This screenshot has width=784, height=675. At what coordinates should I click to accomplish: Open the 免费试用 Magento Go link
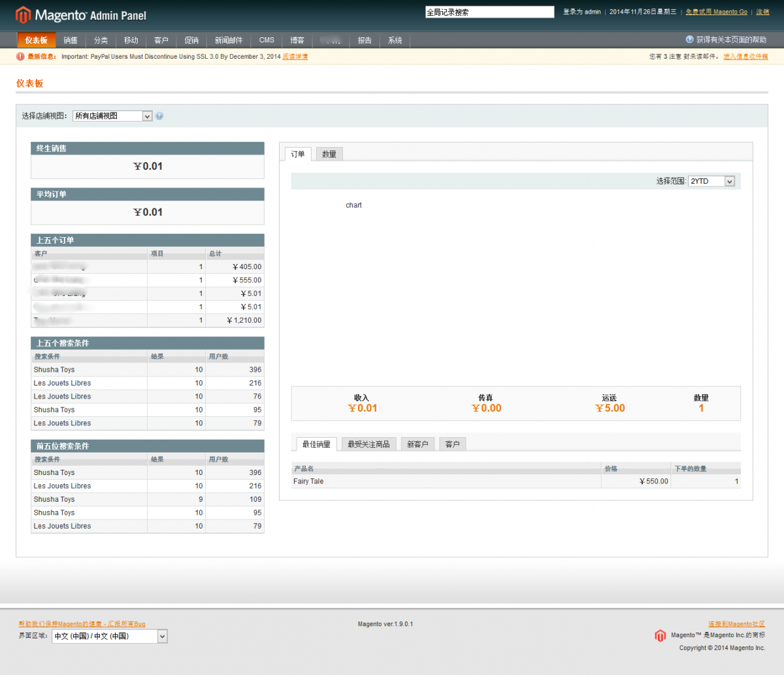tap(716, 12)
